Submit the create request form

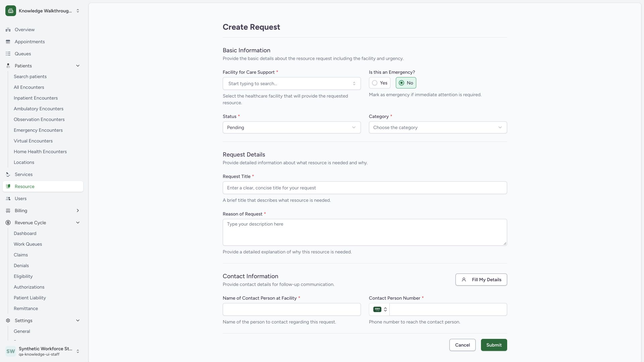tap(494, 345)
